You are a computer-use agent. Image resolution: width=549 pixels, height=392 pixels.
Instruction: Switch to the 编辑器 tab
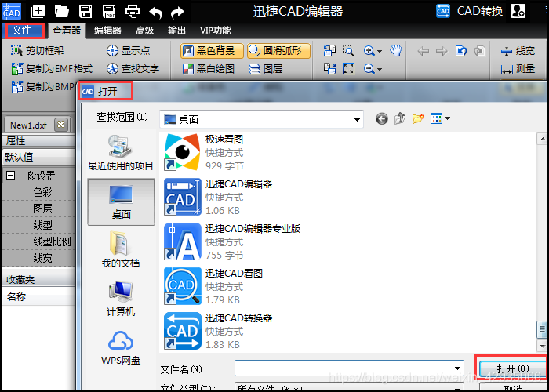tap(107, 31)
